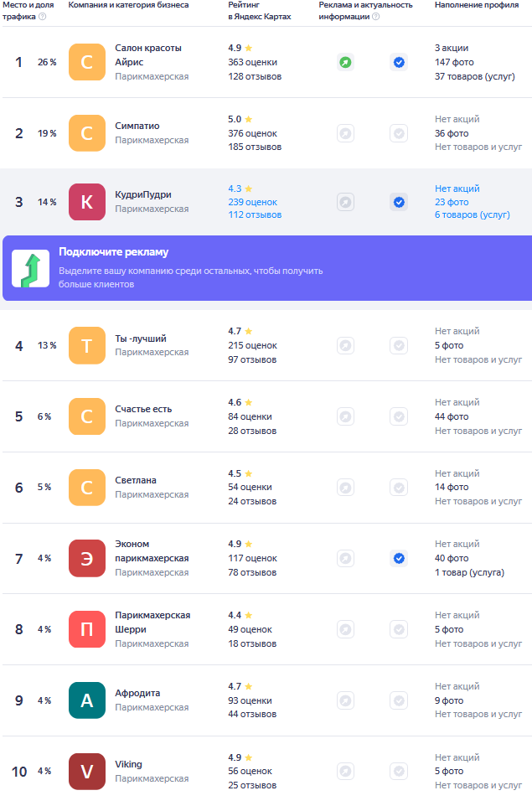Click the teal А avatar of Афродита

tap(87, 700)
